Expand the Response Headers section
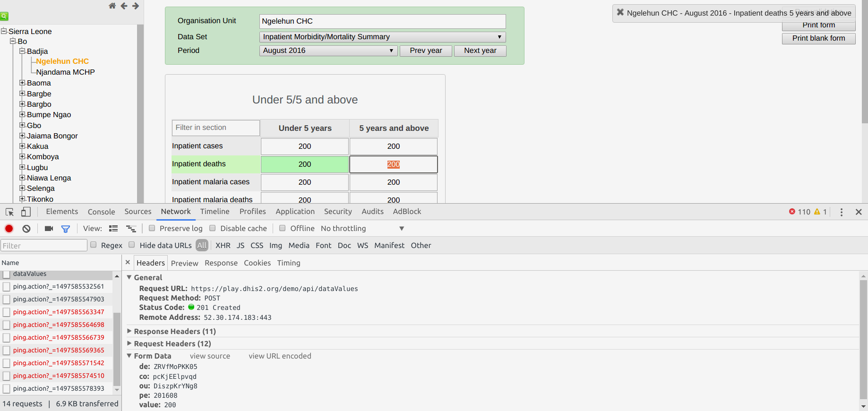 click(x=174, y=331)
